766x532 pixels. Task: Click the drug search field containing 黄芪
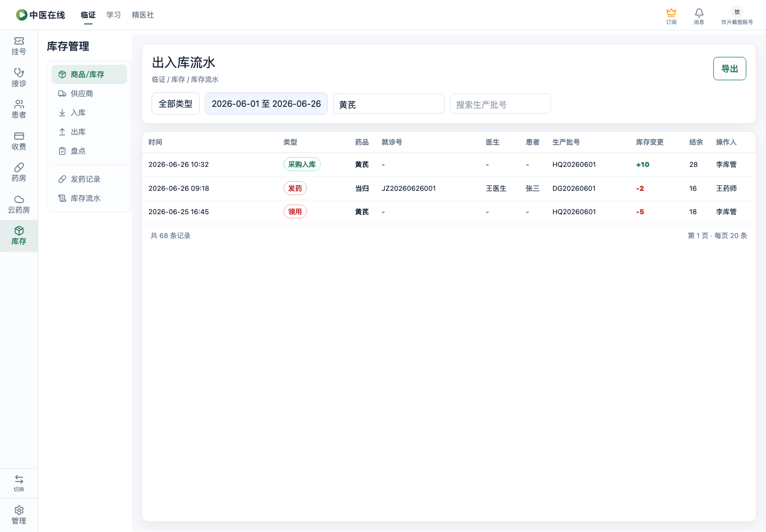(389, 104)
